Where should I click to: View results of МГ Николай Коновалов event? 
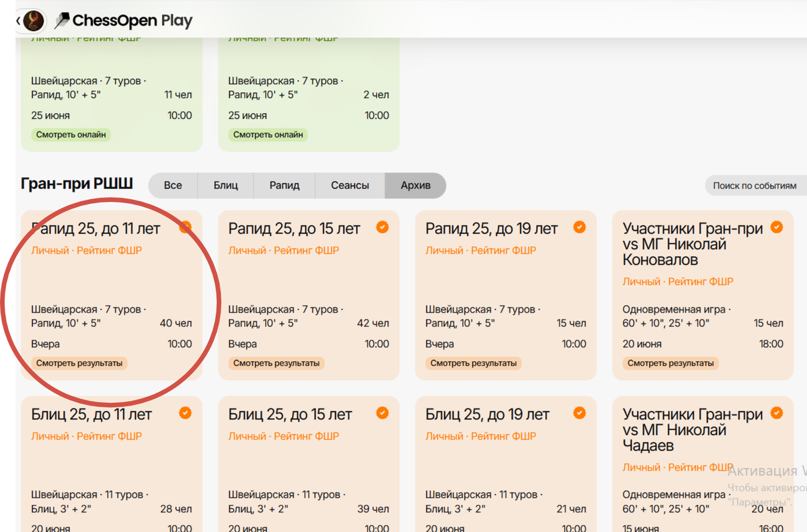coord(670,363)
